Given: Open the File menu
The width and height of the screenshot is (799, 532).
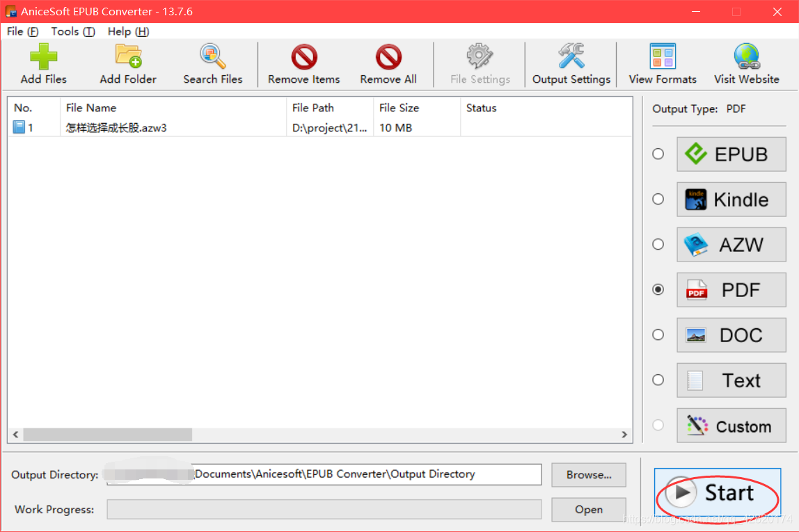Looking at the screenshot, I should click(22, 31).
